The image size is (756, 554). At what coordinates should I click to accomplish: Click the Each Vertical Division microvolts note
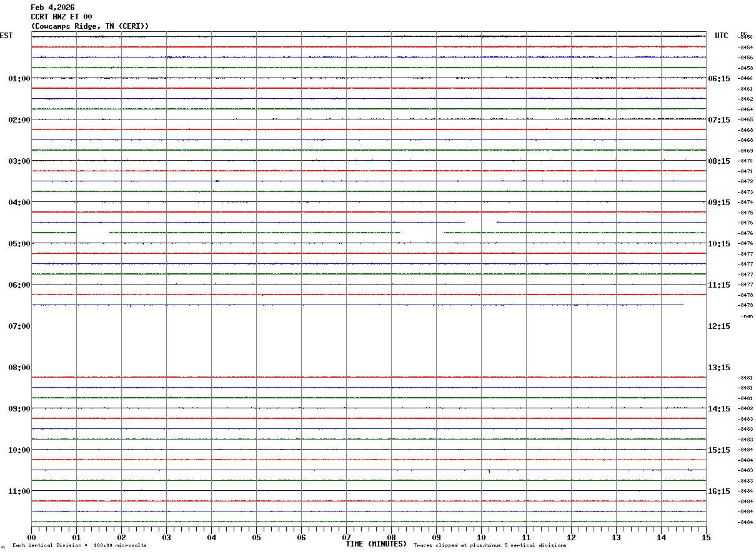(79, 546)
